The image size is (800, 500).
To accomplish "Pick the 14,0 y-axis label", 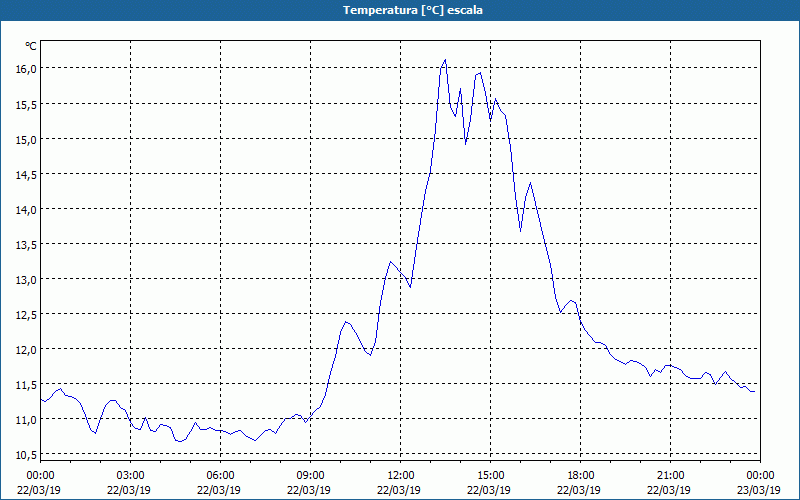I will pyautogui.click(x=26, y=209).
